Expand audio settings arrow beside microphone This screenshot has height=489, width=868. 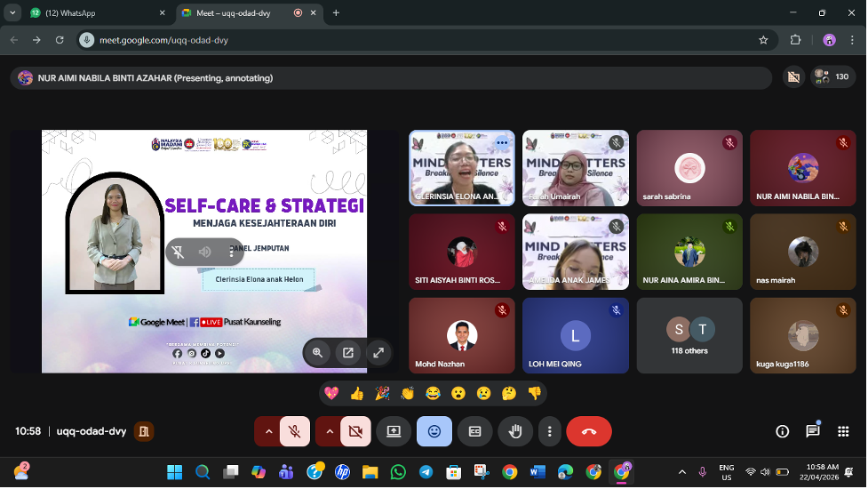(x=267, y=431)
